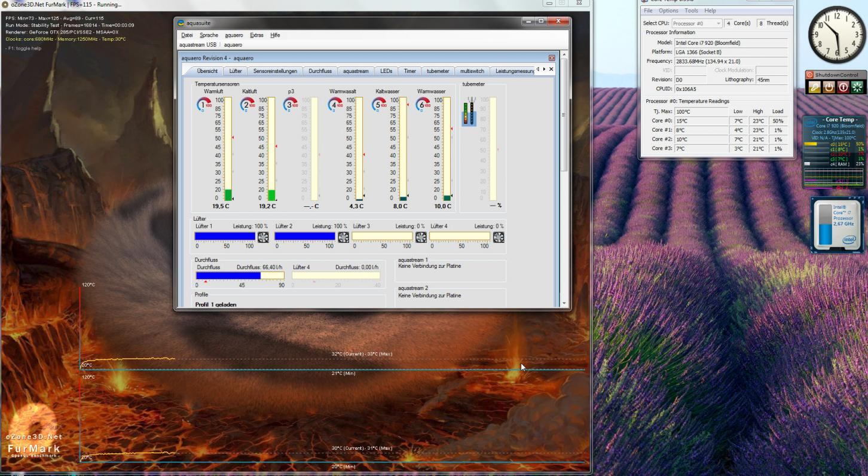Open the Hilfe menu in aquasuite
The height and width of the screenshot is (476, 868).
(x=275, y=35)
